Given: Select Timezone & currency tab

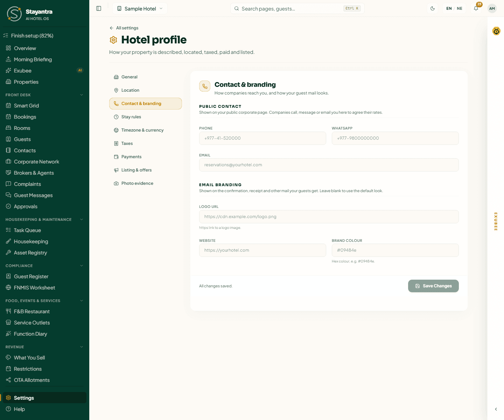Looking at the screenshot, I should coord(146,130).
